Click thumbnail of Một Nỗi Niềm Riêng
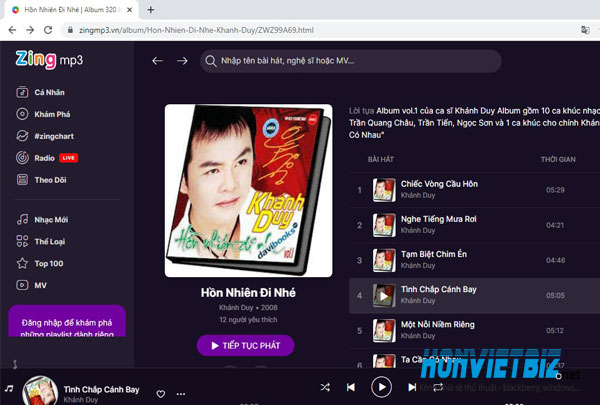The height and width of the screenshot is (405, 600). [384, 331]
